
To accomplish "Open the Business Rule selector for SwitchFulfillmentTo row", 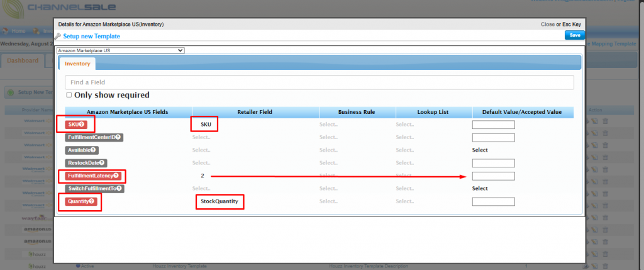I will point(328,188).
